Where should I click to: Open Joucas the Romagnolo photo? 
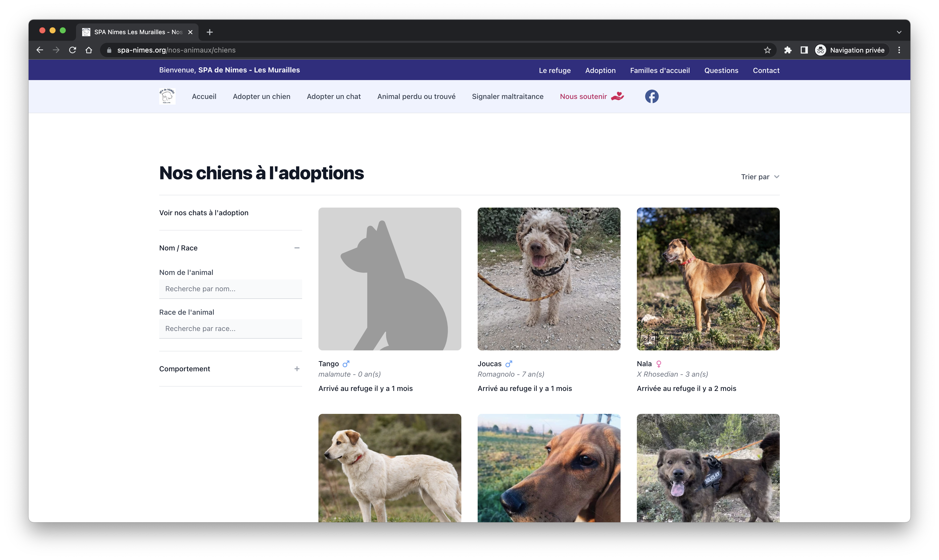click(549, 279)
